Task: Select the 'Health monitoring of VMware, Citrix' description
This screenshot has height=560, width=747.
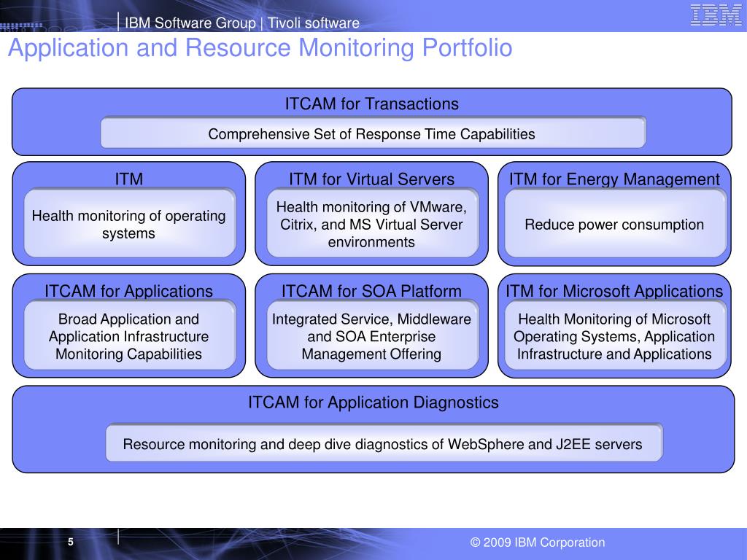Action: click(372, 224)
